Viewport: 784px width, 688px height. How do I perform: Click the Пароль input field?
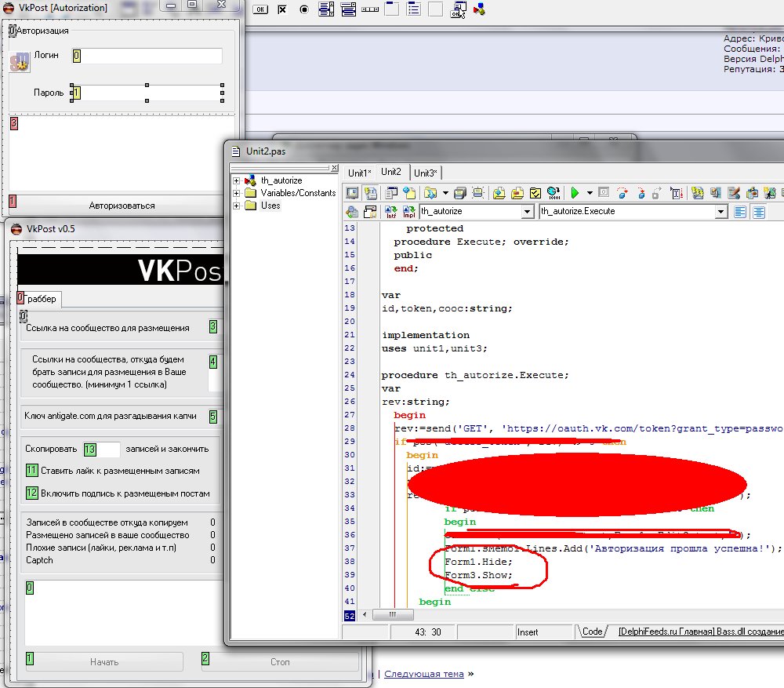pyautogui.click(x=147, y=93)
